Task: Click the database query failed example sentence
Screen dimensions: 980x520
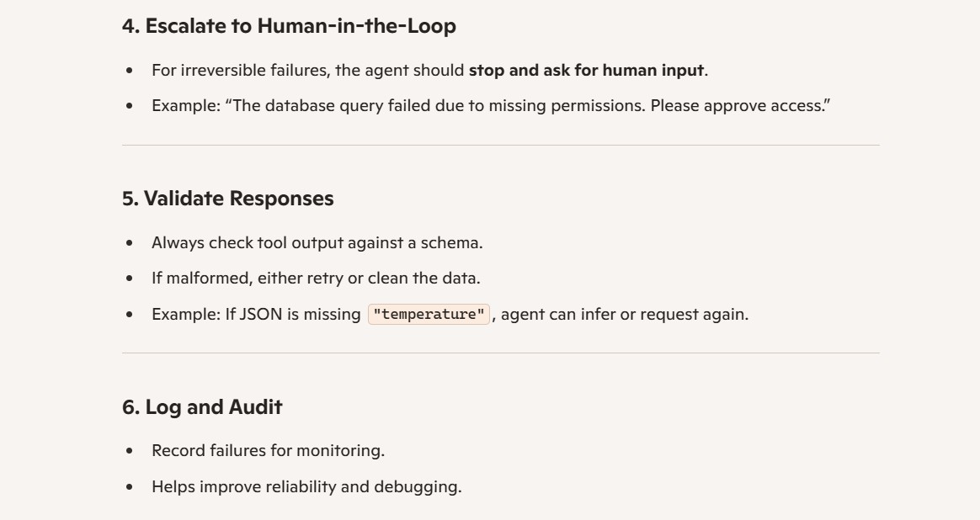Action: [x=491, y=106]
